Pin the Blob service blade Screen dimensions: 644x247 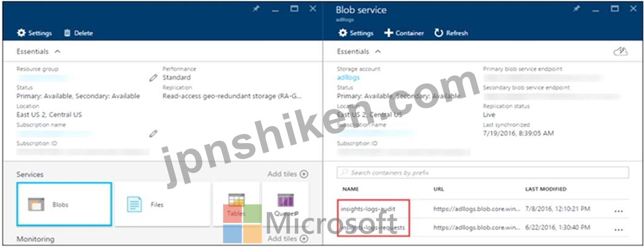[x=576, y=9]
